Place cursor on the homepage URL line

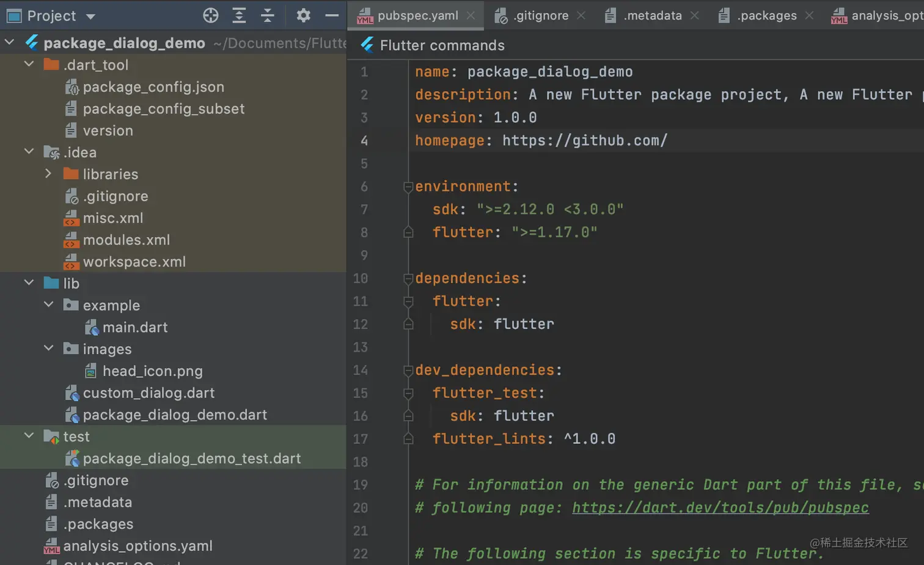point(541,141)
